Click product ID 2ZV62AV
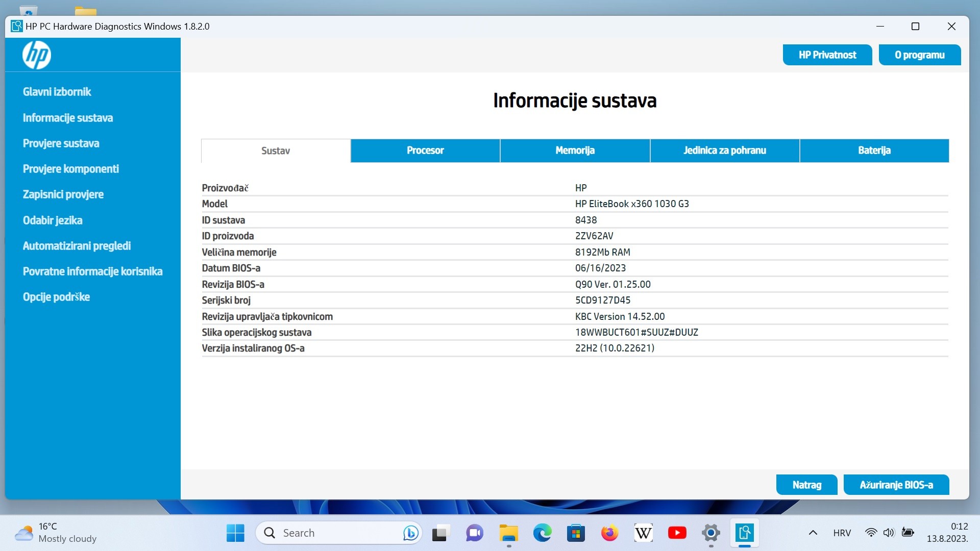The image size is (980, 551). pos(594,236)
